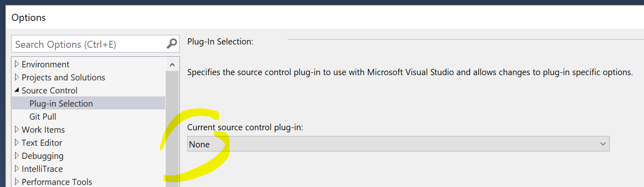
Task: Open the Git Pull options page
Action: coord(43,117)
